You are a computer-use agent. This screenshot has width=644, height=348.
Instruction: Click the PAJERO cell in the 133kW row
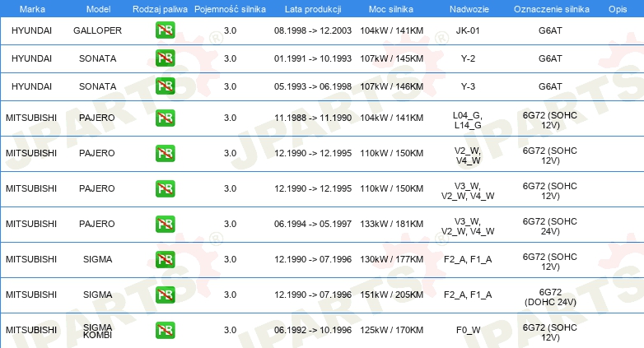coord(97,224)
